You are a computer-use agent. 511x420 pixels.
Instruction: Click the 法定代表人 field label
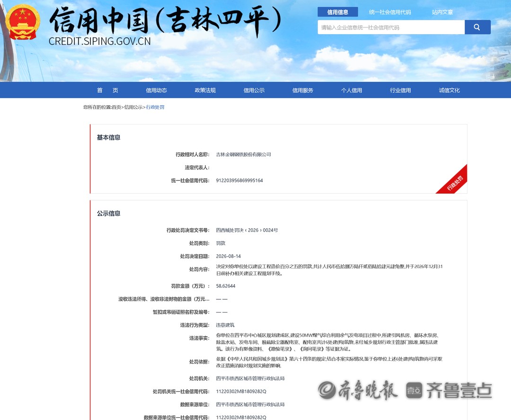tap(197, 168)
